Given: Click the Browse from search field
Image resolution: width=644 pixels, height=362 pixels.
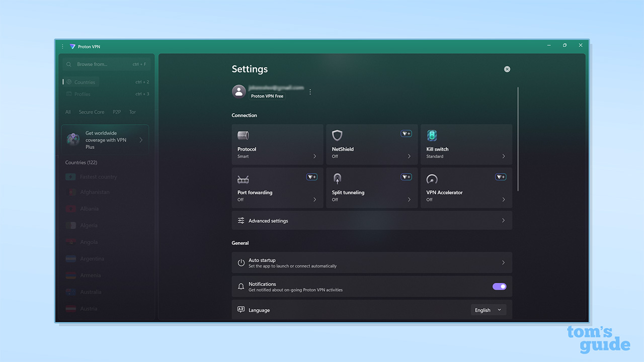Looking at the screenshot, I should coord(106,64).
